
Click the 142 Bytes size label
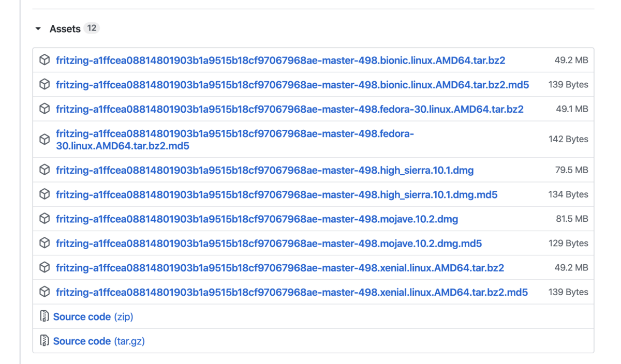pyautogui.click(x=568, y=140)
